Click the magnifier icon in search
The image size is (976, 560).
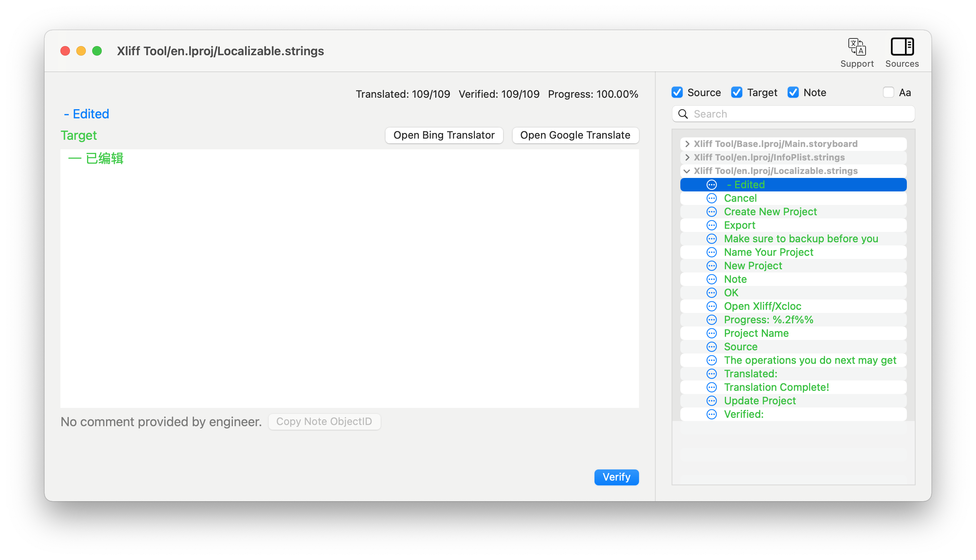click(683, 114)
